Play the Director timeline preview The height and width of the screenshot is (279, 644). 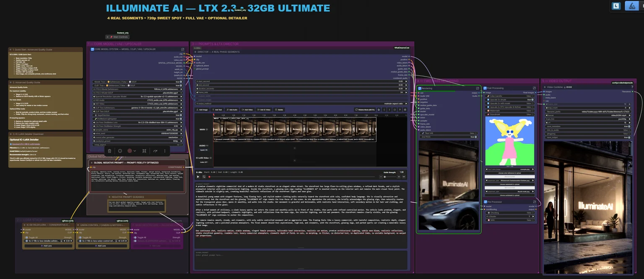coord(198,177)
